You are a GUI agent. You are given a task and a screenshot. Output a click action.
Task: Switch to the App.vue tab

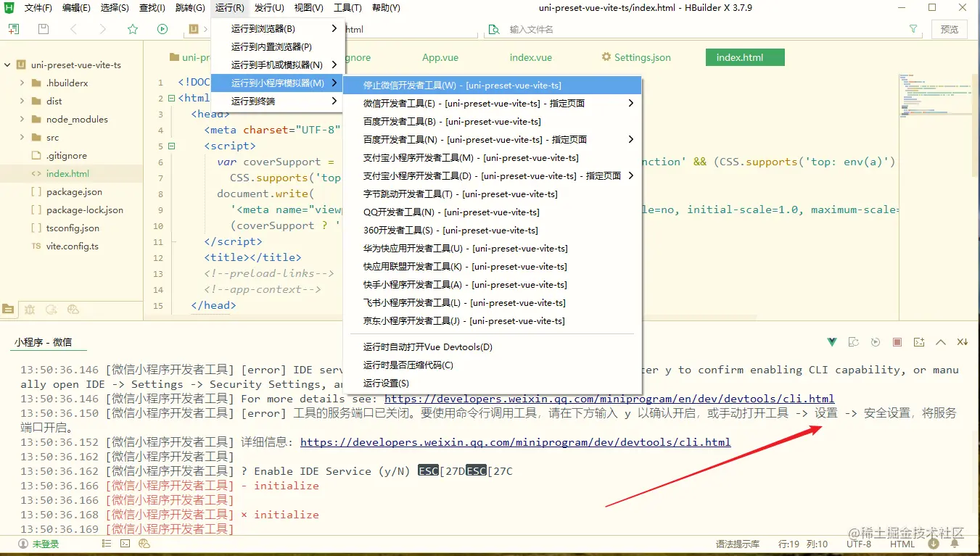click(x=440, y=58)
